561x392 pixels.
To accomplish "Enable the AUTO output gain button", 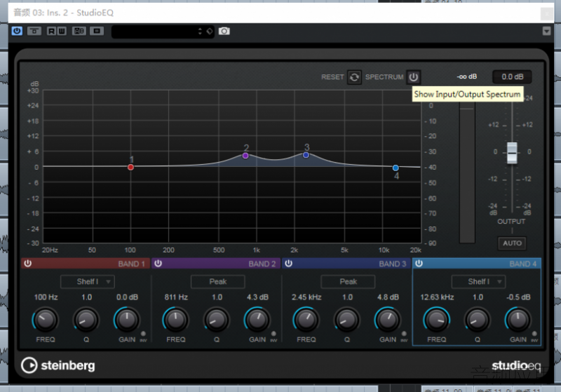I will [512, 243].
